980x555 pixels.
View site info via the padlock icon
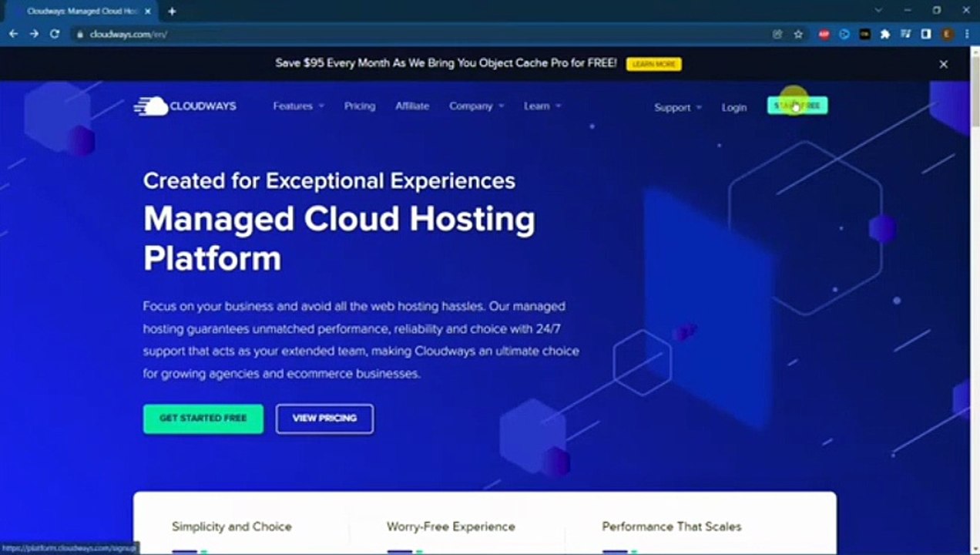point(79,34)
